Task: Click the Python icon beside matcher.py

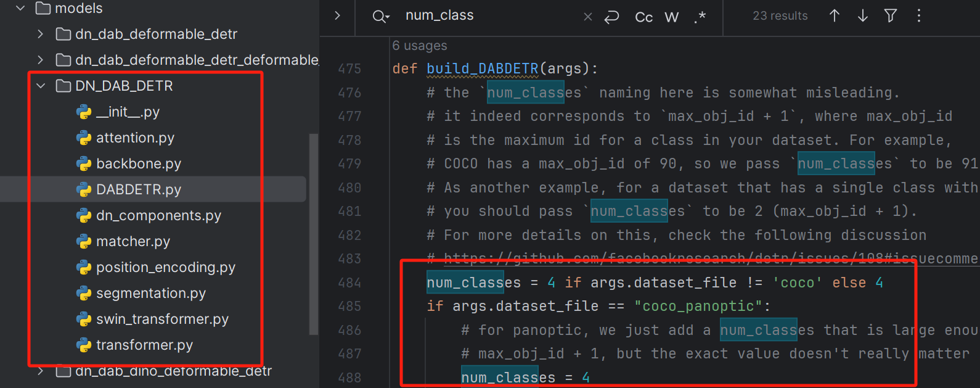Action: coord(84,241)
